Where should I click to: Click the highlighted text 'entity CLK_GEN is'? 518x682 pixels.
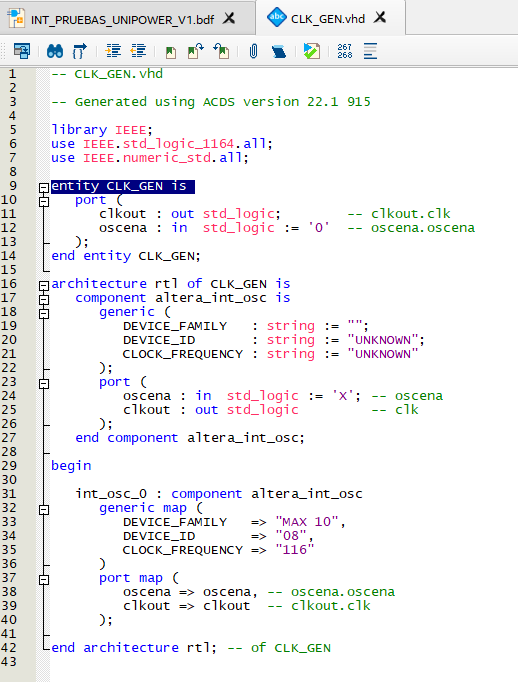point(123,186)
